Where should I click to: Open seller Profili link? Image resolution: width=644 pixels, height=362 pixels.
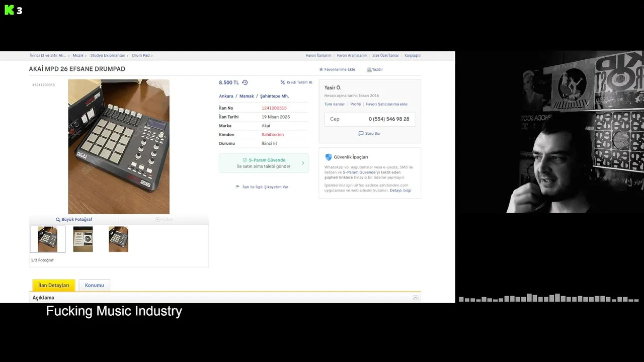356,104
